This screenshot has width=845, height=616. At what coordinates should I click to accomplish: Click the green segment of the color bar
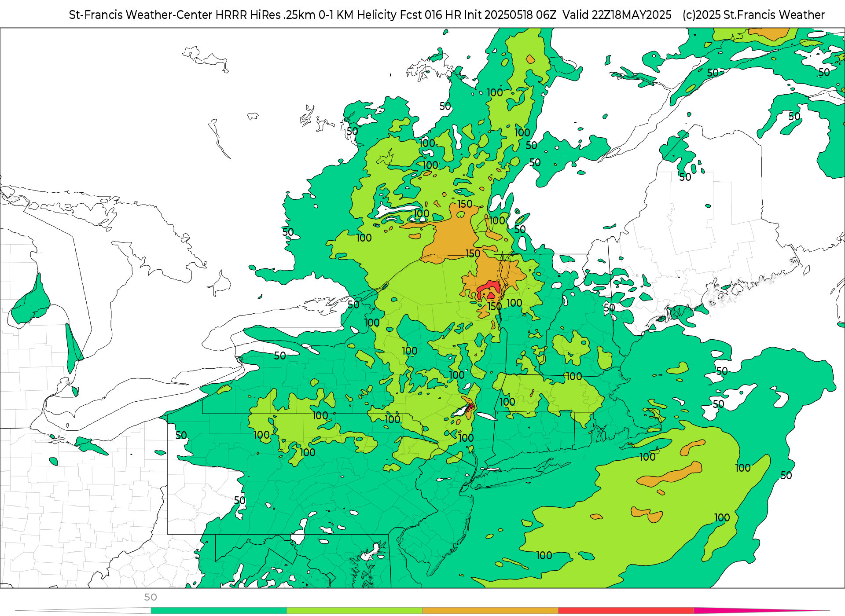[219, 610]
